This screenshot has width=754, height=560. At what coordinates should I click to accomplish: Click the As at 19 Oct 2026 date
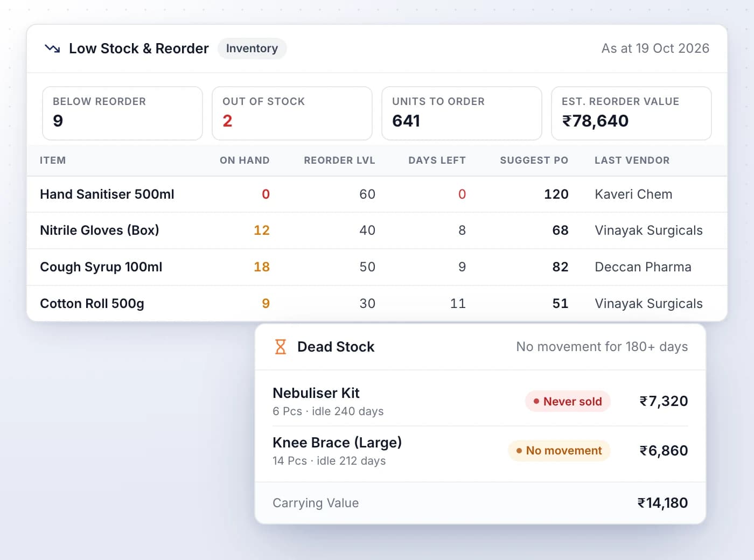pyautogui.click(x=655, y=48)
